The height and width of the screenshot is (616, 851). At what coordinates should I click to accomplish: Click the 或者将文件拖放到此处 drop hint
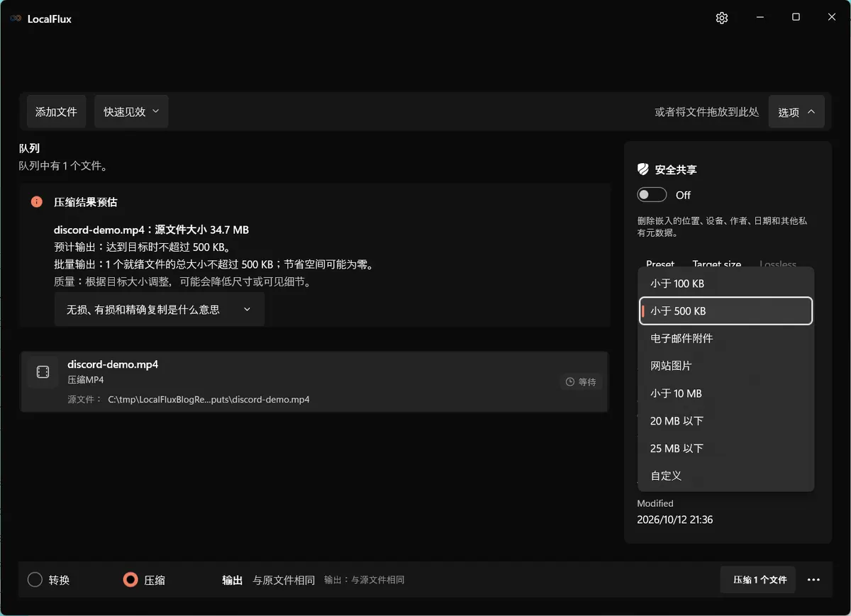707,112
